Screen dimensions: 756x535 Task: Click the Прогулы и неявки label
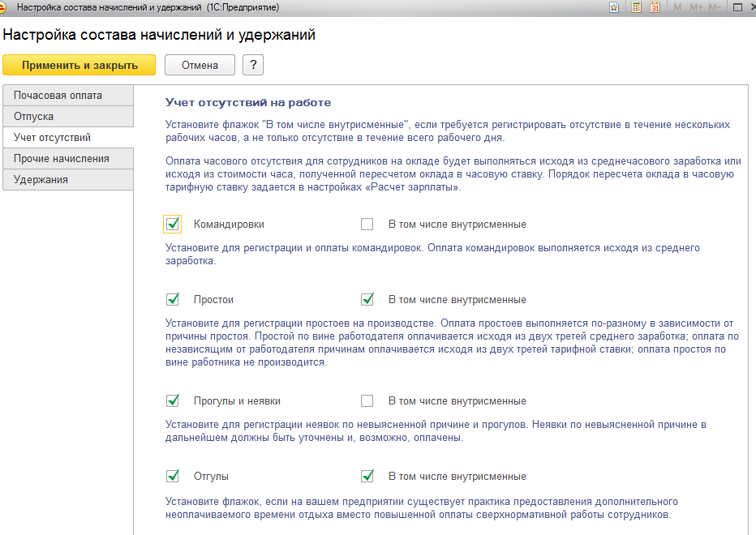coord(237,401)
